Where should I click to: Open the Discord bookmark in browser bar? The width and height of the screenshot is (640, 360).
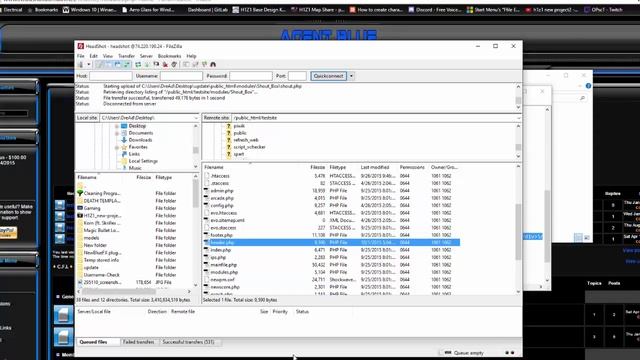point(435,9)
